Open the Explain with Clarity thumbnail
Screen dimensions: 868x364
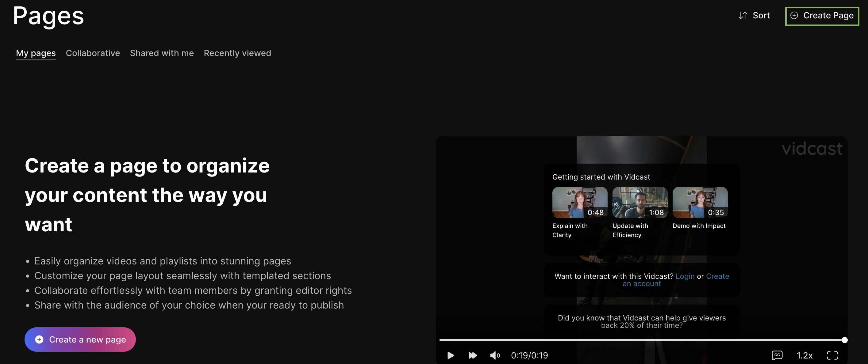click(x=580, y=203)
